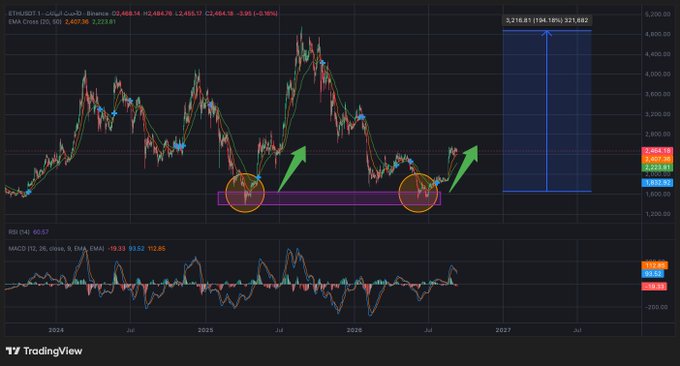Select the ETHUSDT Binance symbol title

pos(59,13)
